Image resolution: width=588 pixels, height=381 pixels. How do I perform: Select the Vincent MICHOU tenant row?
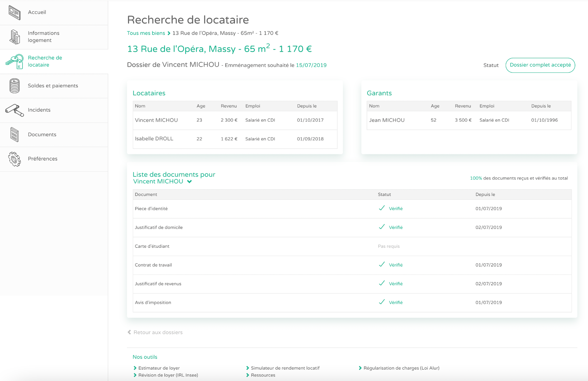click(235, 120)
